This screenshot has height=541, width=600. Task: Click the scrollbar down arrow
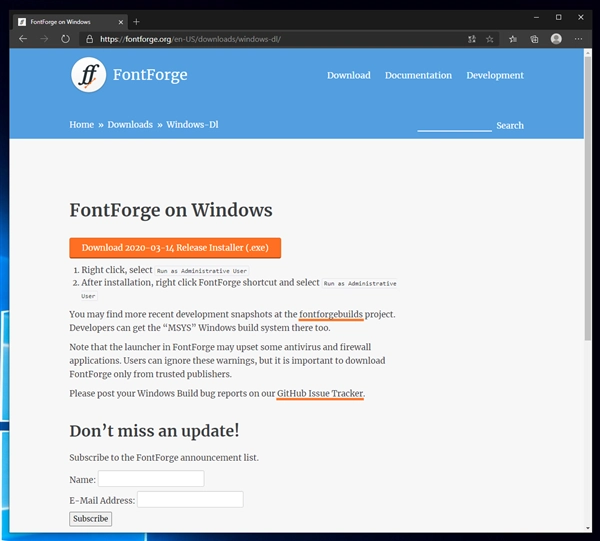pos(588,528)
